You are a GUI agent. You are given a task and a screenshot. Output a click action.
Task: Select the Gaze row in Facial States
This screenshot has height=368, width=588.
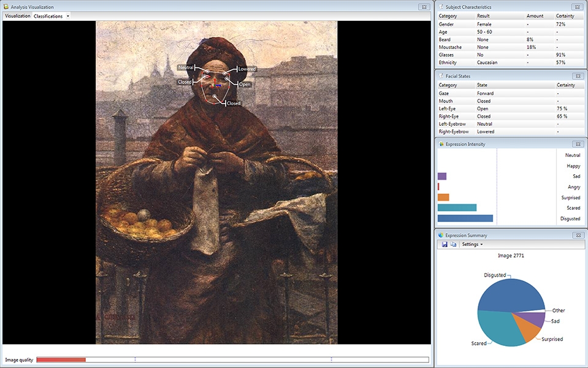click(511, 93)
